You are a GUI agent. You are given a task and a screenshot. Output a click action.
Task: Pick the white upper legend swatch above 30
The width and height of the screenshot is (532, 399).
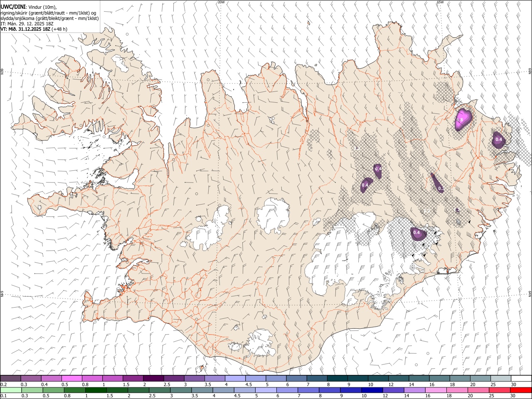tap(521, 378)
